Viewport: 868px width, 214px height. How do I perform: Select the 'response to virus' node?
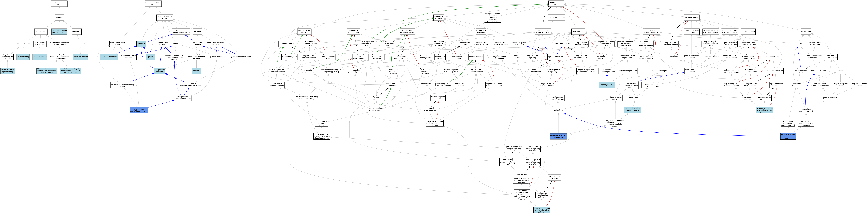pos(426,85)
